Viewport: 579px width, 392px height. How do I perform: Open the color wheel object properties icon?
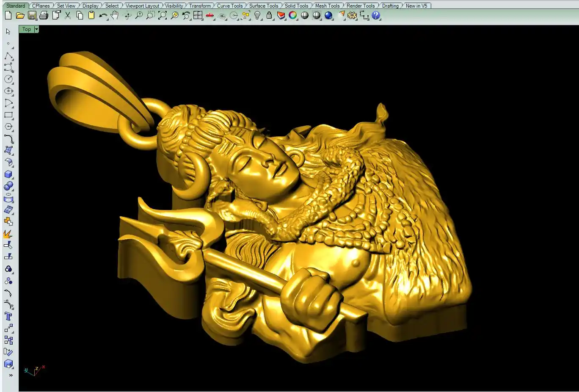pyautogui.click(x=293, y=16)
